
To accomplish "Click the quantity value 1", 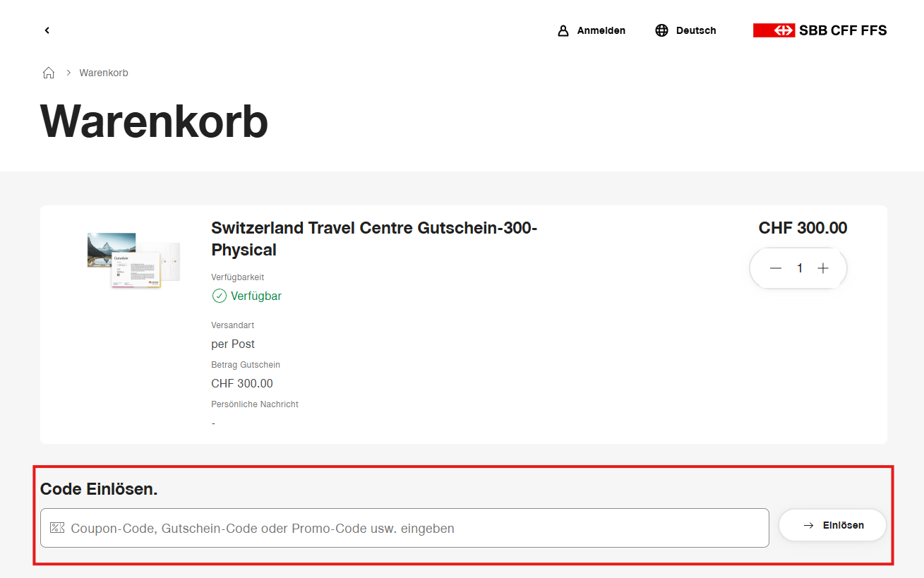I will pyautogui.click(x=800, y=268).
